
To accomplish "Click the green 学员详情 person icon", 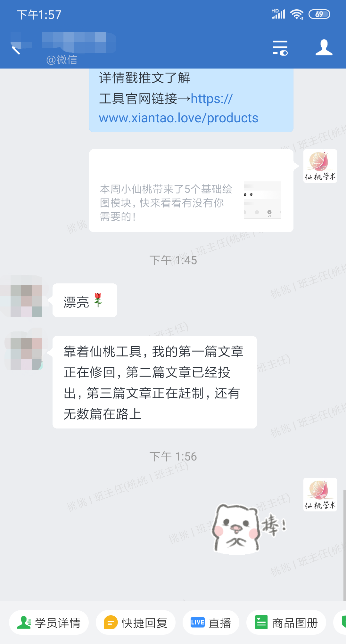I will [x=24, y=623].
